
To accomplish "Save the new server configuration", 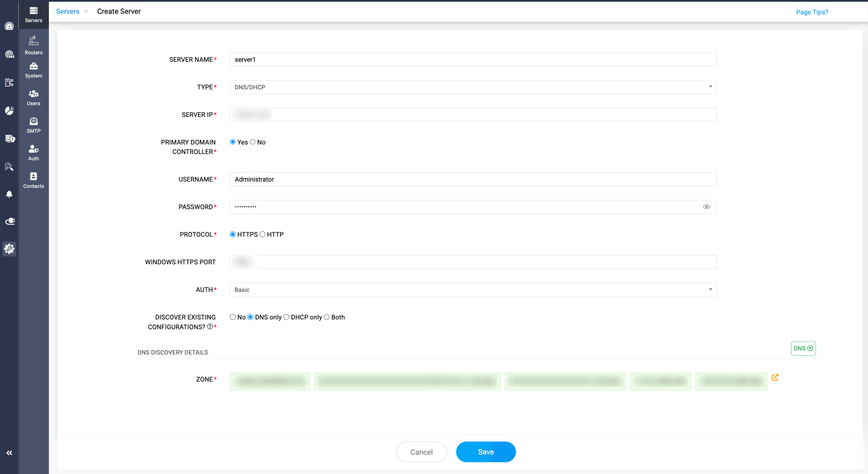I will 485,452.
